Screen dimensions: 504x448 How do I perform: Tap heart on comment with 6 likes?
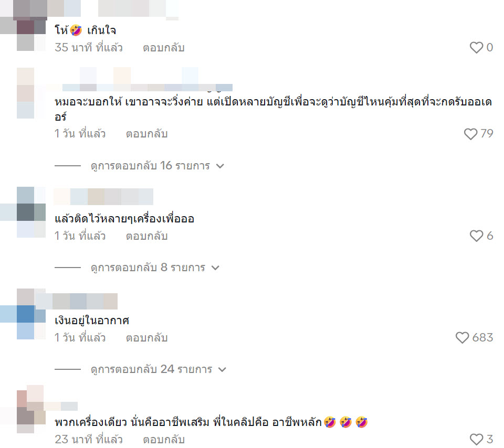pos(476,236)
